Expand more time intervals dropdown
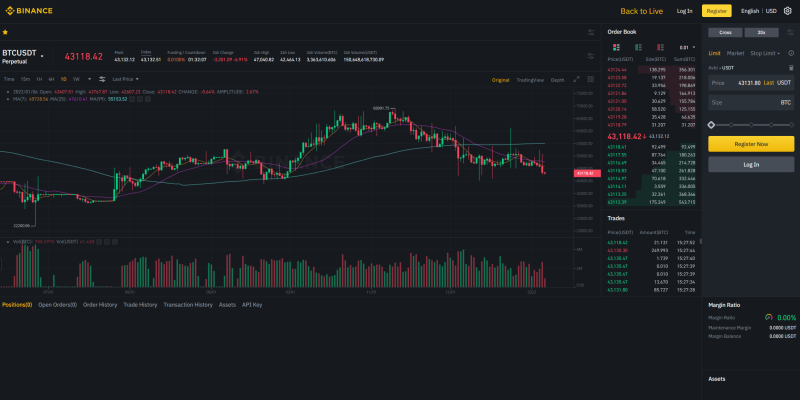Screen dimensions: 800x400 point(89,79)
